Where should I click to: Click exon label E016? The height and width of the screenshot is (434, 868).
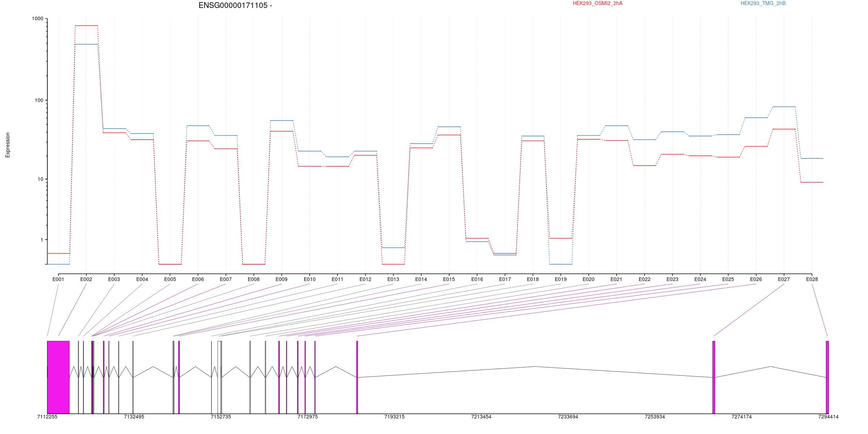pyautogui.click(x=477, y=279)
